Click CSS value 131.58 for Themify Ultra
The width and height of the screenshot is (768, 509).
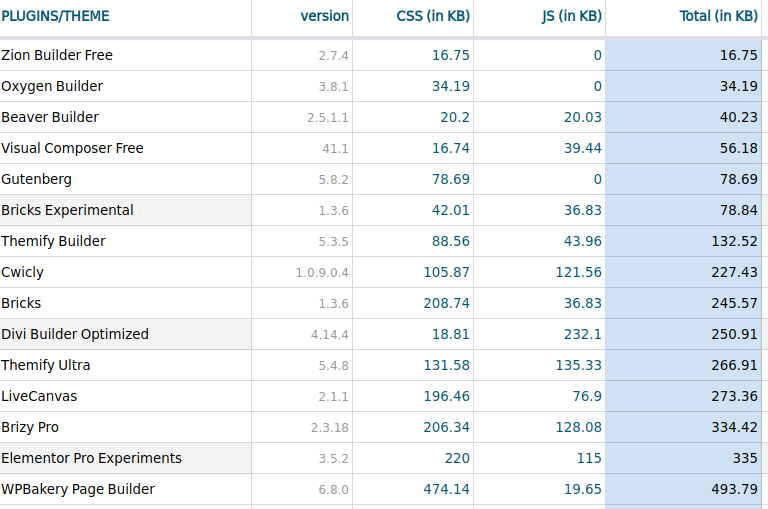pyautogui.click(x=447, y=365)
